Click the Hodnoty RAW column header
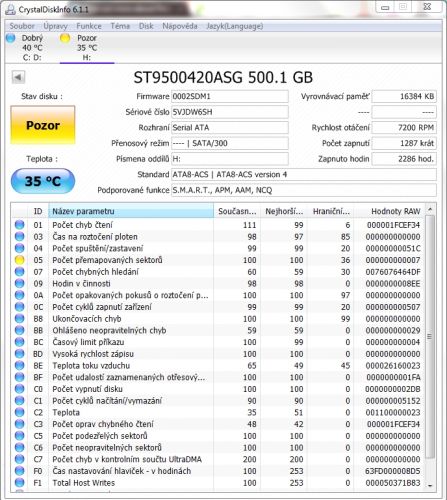447x500 pixels. 390,211
